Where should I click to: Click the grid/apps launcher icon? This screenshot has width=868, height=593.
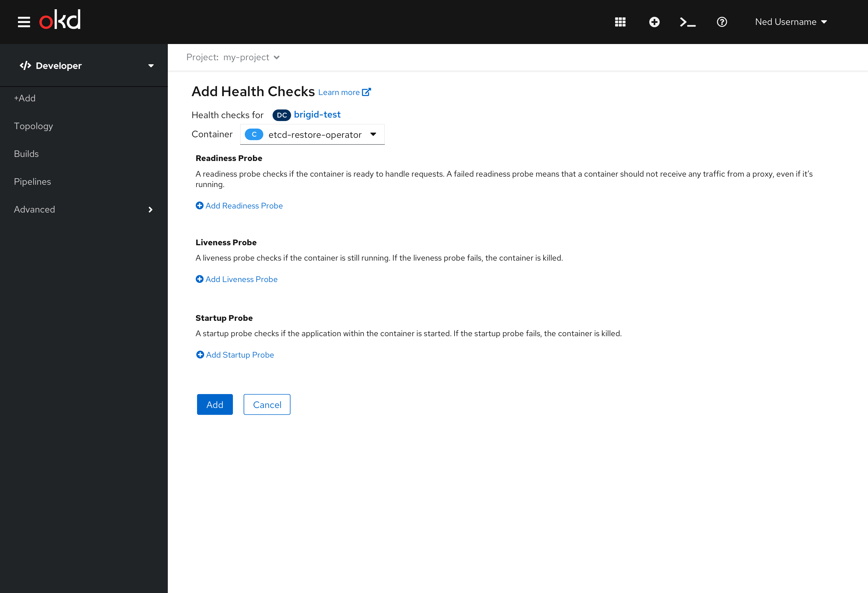pyautogui.click(x=621, y=22)
